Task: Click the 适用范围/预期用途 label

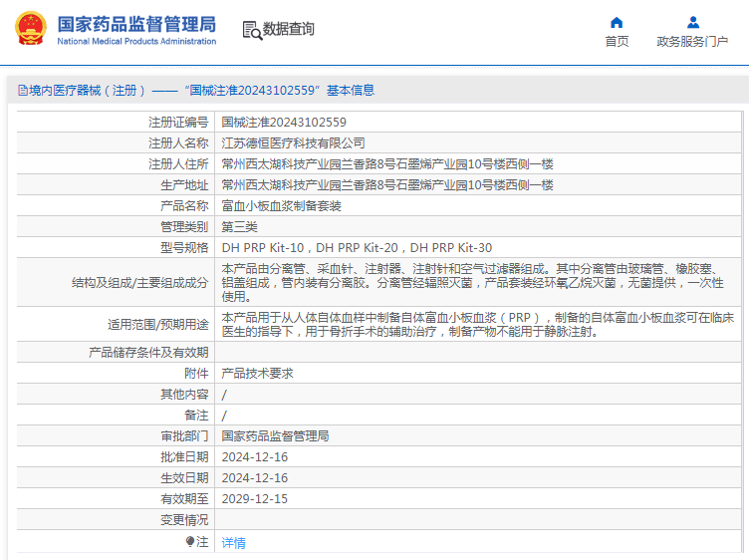Action: click(158, 325)
